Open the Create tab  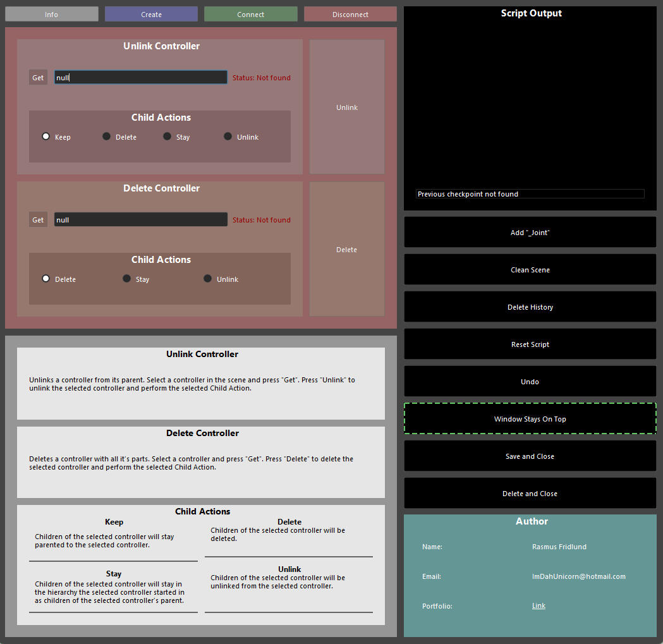[x=151, y=15]
